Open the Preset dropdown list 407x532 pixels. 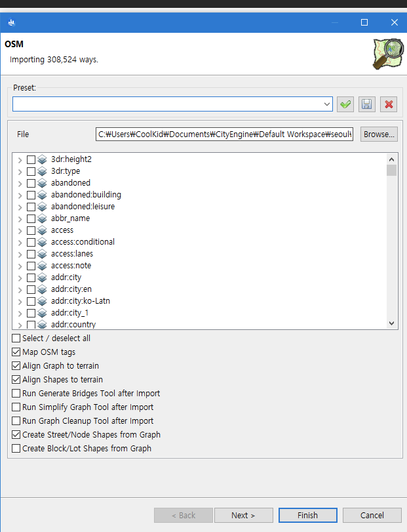(327, 104)
